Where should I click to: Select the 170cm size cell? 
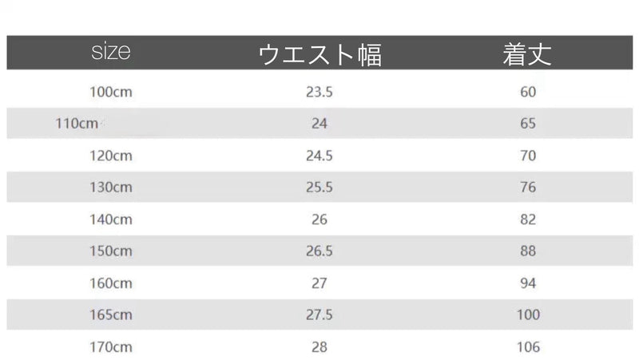pos(111,347)
